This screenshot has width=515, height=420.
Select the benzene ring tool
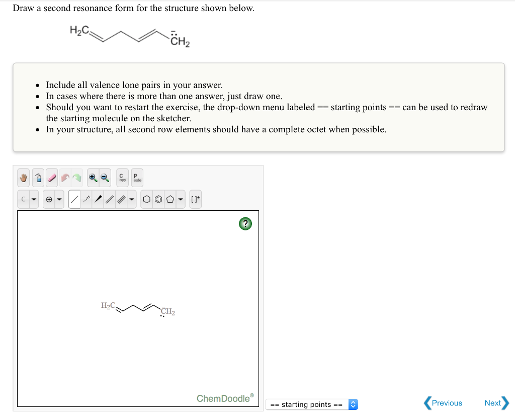(x=158, y=199)
